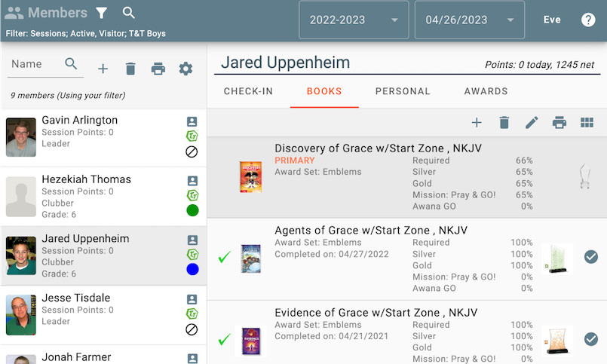607x364 pixels.
Task: Toggle the Evidence of Grace award checkmark
Action: [591, 339]
